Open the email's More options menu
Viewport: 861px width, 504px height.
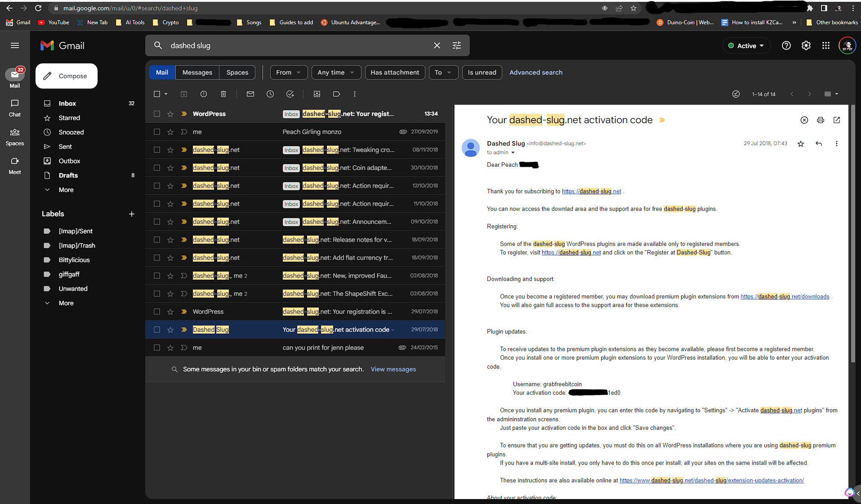837,144
